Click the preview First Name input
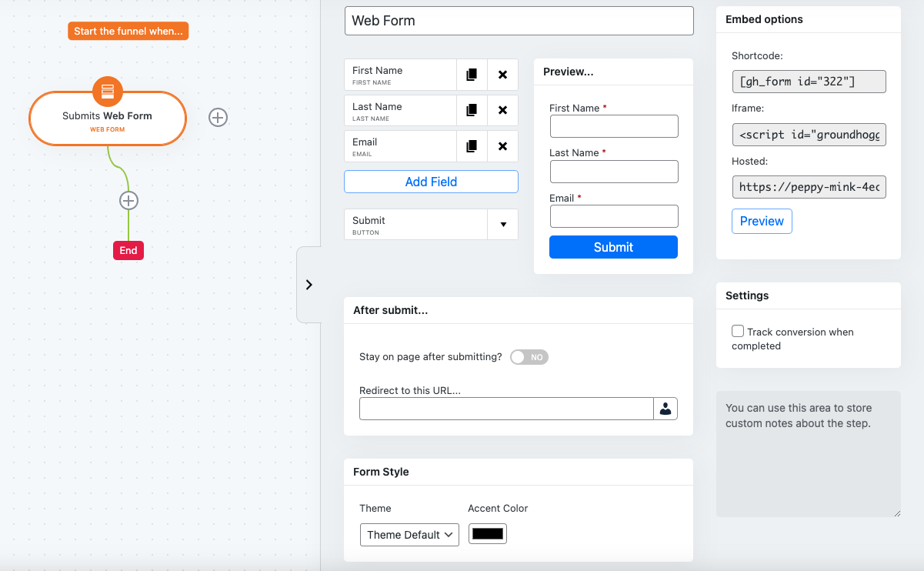Image resolution: width=924 pixels, height=571 pixels. point(614,126)
